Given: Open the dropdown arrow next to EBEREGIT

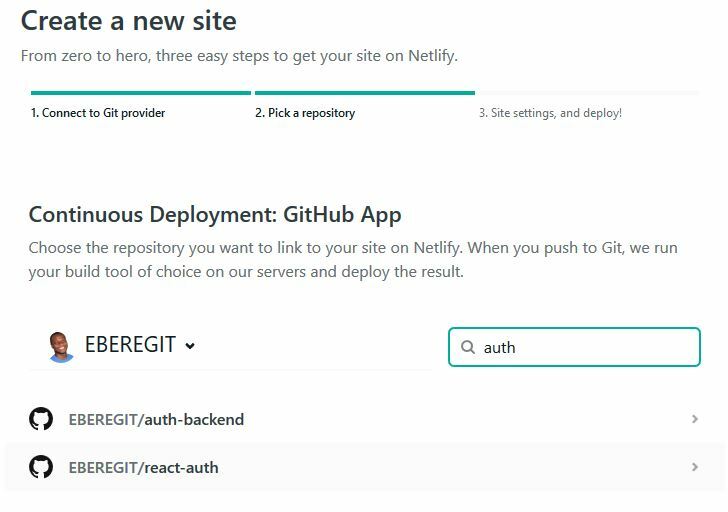Looking at the screenshot, I should (190, 346).
